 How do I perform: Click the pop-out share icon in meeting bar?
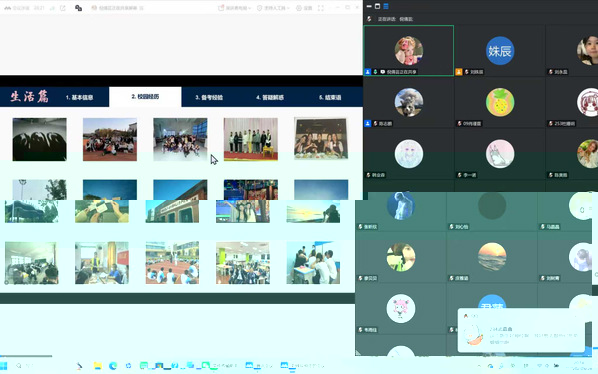63,8
